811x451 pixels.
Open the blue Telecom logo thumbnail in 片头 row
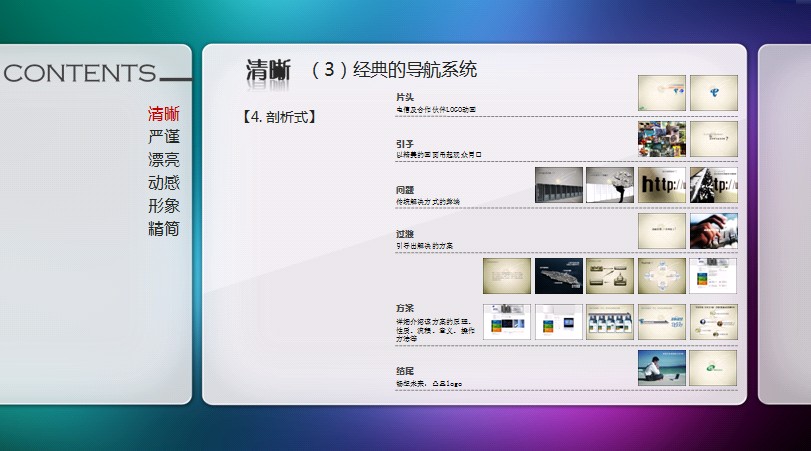coord(714,93)
